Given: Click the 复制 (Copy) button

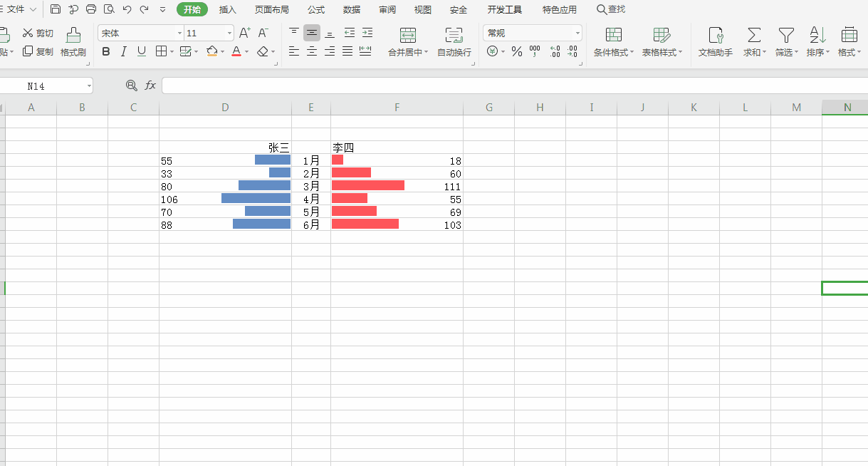Looking at the screenshot, I should (38, 51).
